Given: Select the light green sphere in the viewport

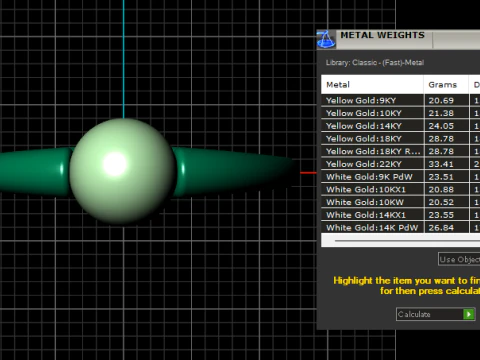Looking at the screenshot, I should click(123, 171).
